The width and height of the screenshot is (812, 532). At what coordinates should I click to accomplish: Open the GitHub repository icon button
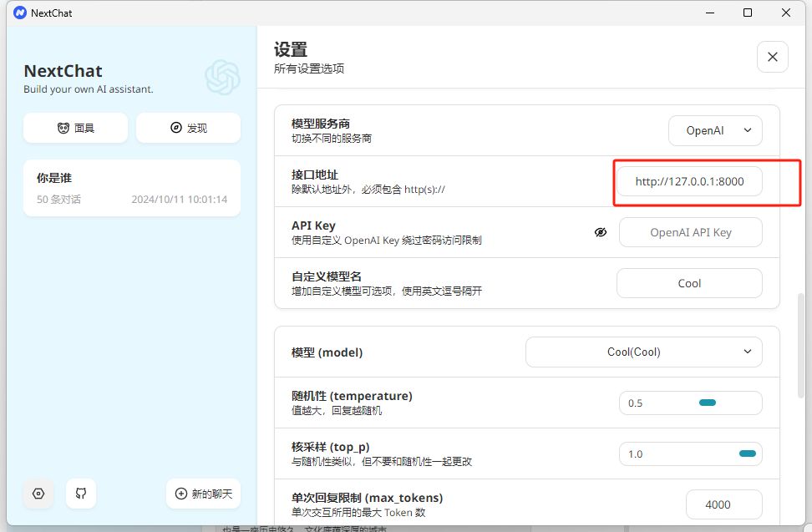click(x=81, y=494)
